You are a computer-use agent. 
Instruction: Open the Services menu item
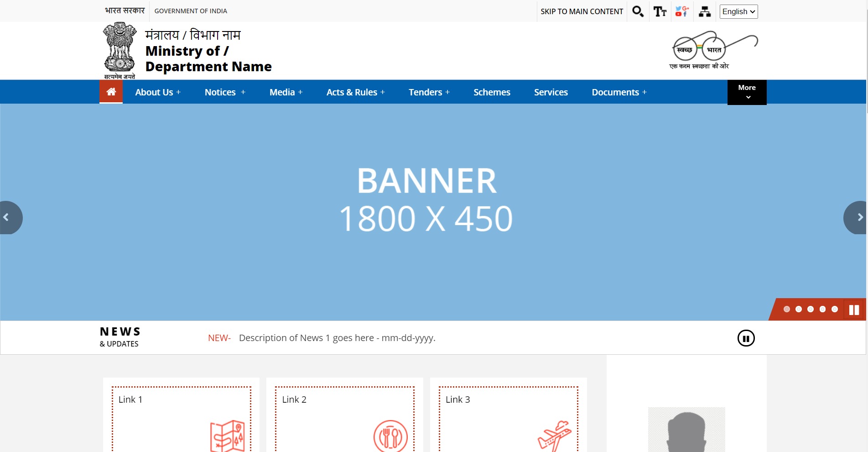pyautogui.click(x=551, y=92)
